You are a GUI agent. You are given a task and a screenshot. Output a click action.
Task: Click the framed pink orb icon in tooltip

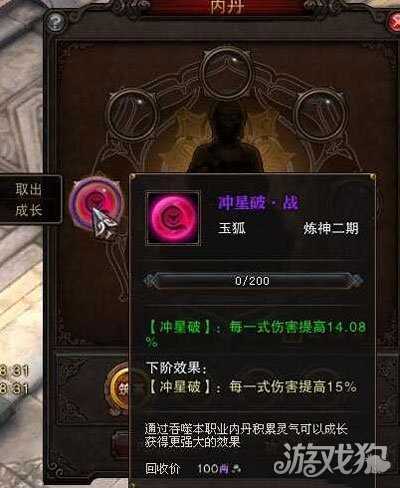point(174,218)
